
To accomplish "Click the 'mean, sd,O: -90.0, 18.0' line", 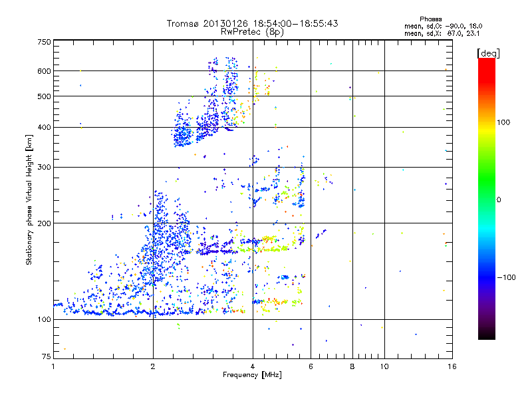I will (443, 26).
